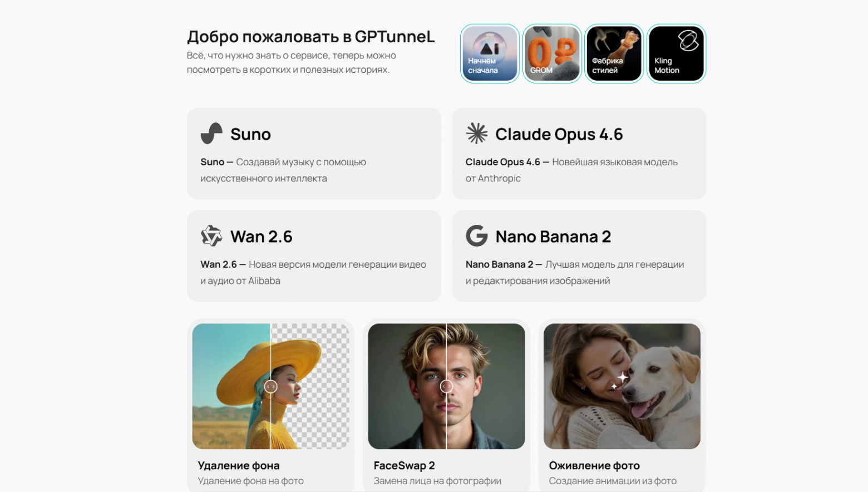The image size is (868, 492).
Task: Open the Kling Motion story
Action: pyautogui.click(x=676, y=53)
